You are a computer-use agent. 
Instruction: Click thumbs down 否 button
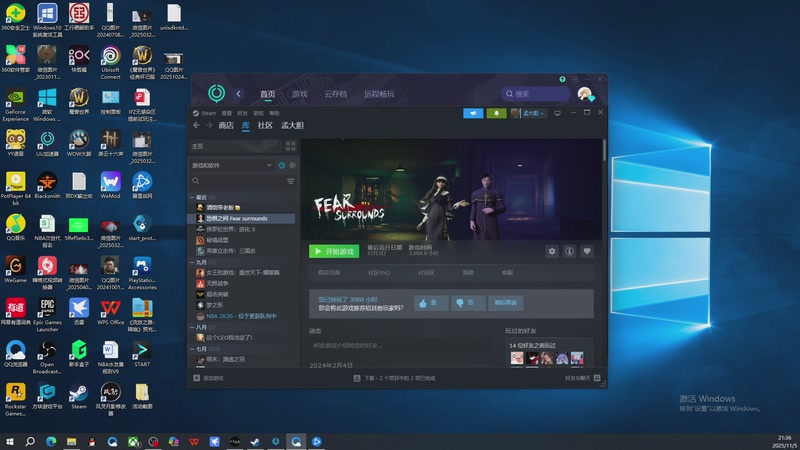[468, 303]
